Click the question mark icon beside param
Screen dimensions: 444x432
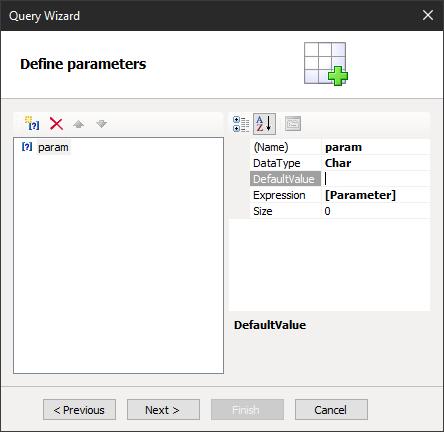point(27,147)
